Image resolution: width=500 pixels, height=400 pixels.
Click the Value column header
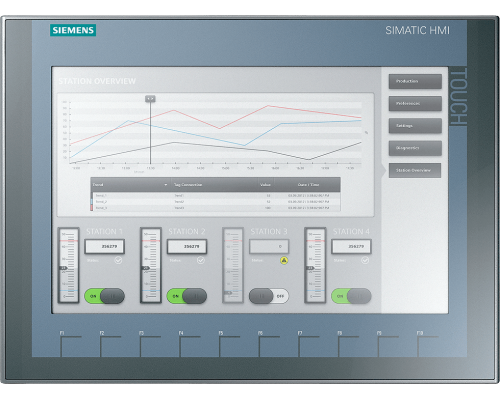(x=265, y=185)
